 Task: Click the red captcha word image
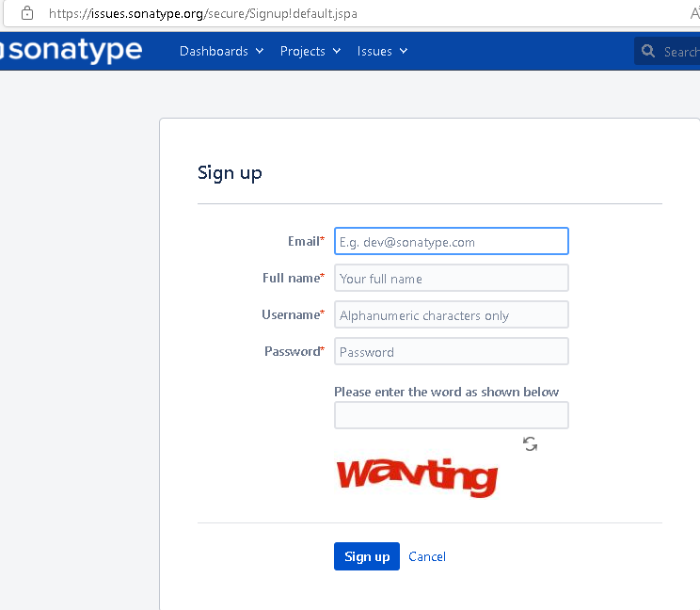click(417, 476)
